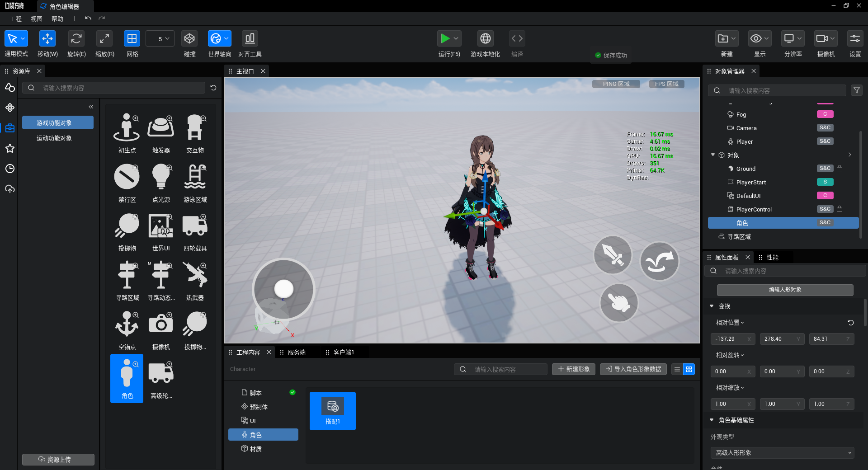Open recent history clock icon

coord(10,169)
